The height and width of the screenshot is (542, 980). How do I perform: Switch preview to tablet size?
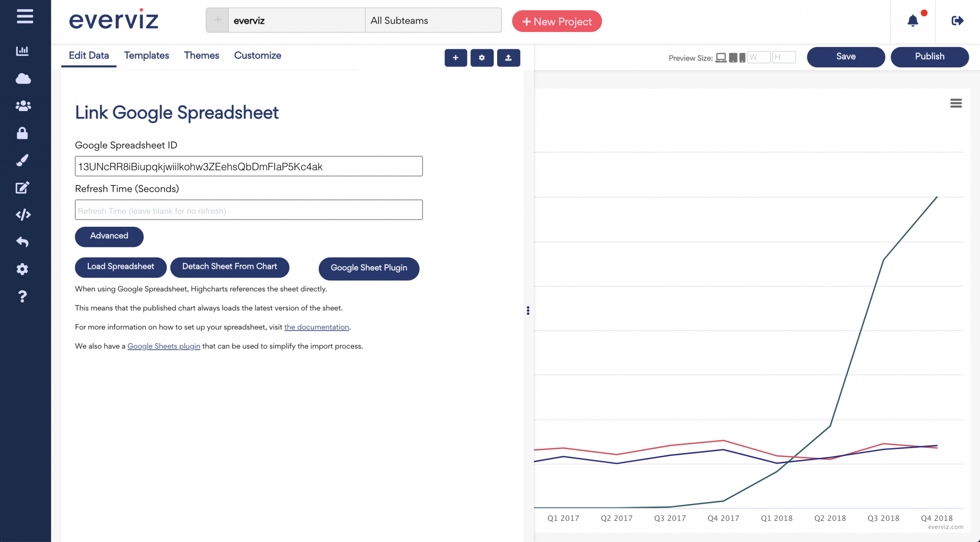[x=733, y=57]
